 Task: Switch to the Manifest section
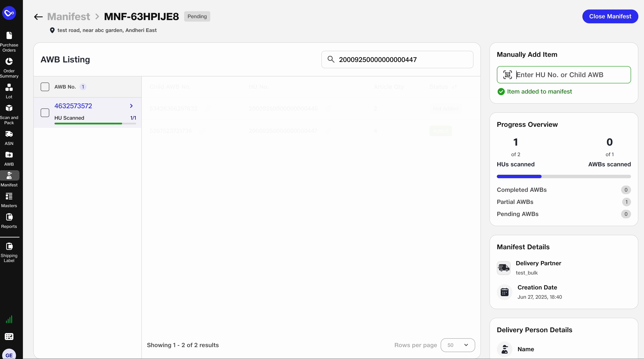point(9,179)
